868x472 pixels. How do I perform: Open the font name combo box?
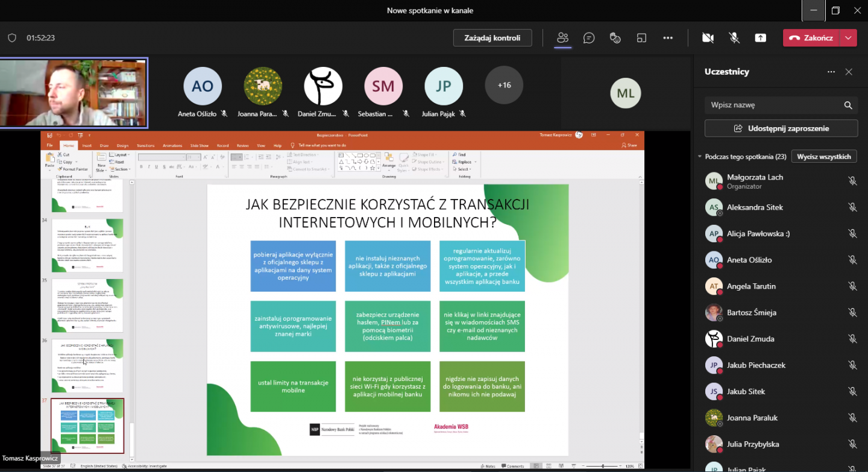point(161,157)
